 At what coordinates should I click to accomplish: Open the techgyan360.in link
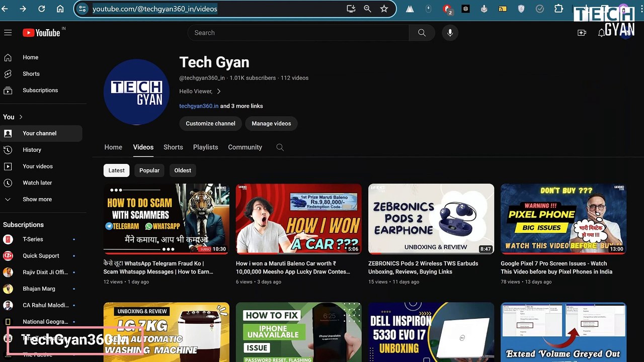[199, 106]
